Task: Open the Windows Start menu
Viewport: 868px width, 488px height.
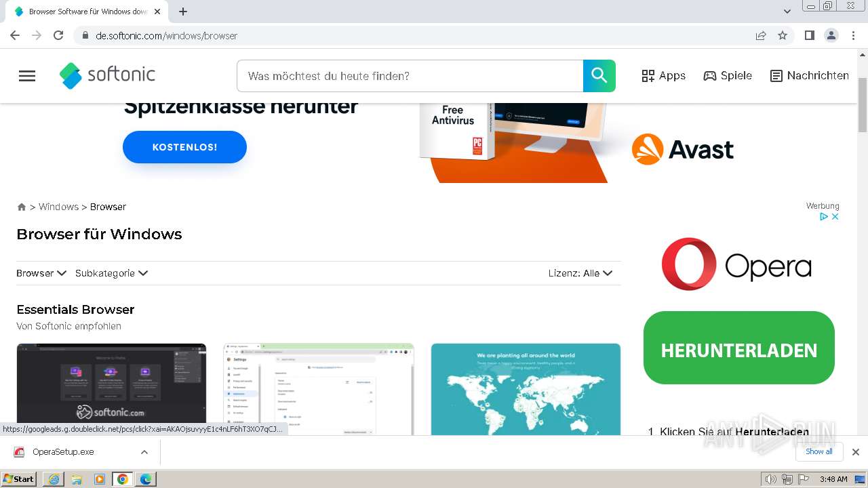Action: tap(19, 479)
